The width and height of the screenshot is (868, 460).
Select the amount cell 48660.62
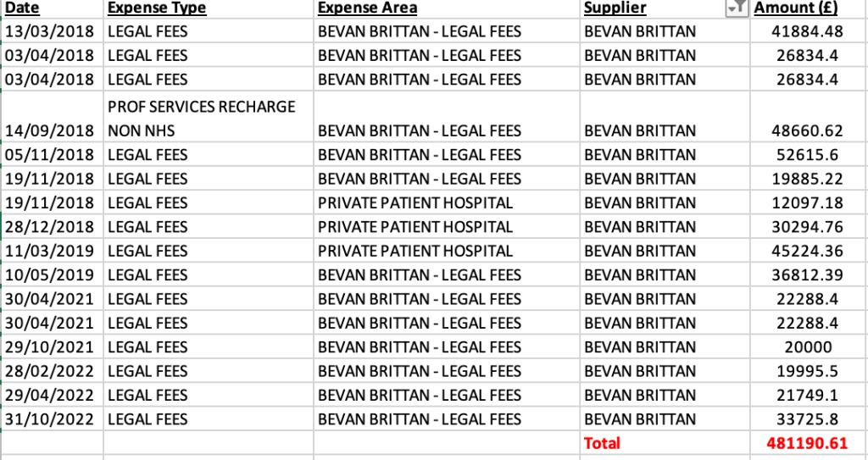[809, 131]
